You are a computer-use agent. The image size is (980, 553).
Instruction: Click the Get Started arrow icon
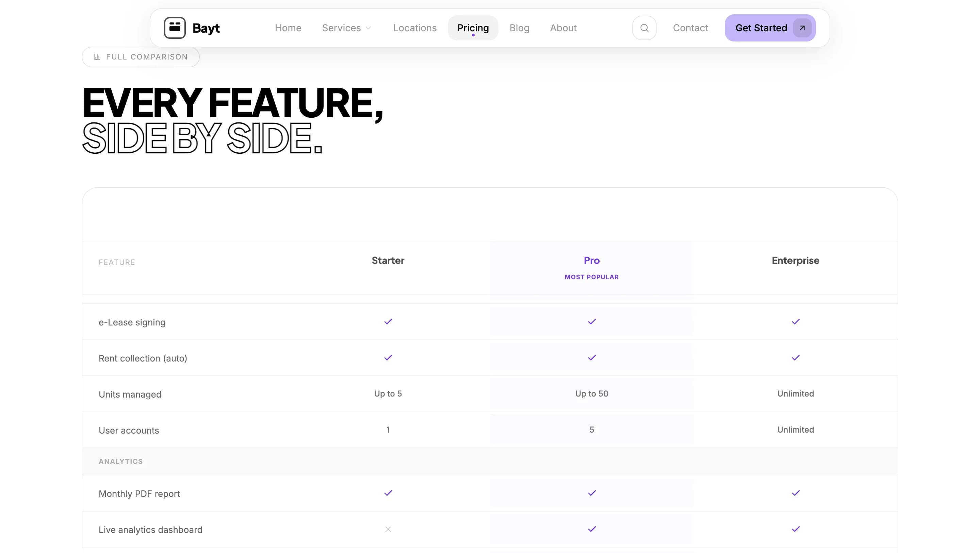click(x=802, y=28)
